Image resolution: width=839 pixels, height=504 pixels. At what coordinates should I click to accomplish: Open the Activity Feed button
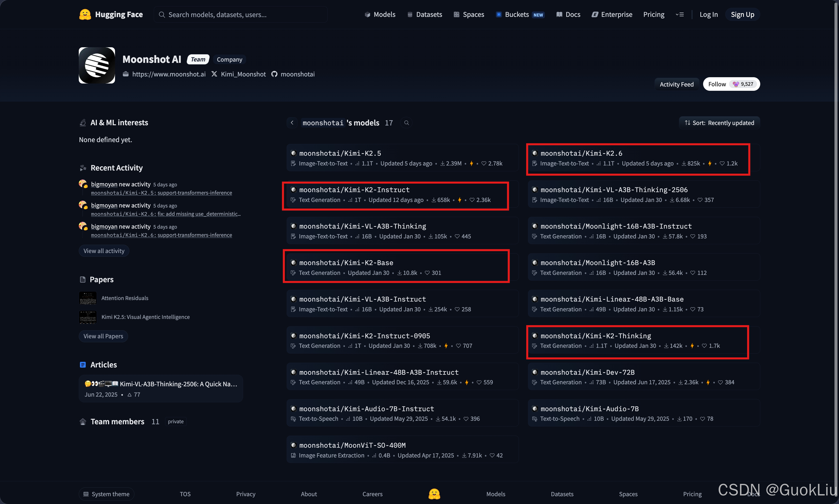pyautogui.click(x=677, y=84)
